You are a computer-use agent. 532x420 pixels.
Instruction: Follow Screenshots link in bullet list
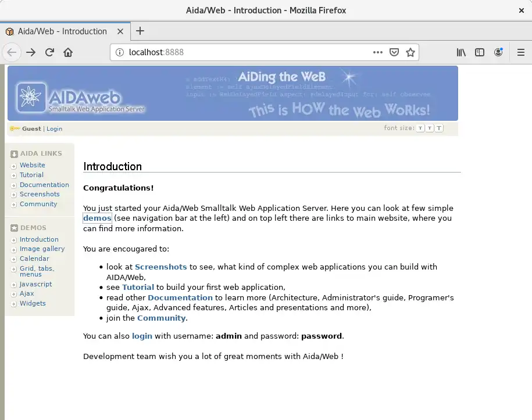[161, 267]
